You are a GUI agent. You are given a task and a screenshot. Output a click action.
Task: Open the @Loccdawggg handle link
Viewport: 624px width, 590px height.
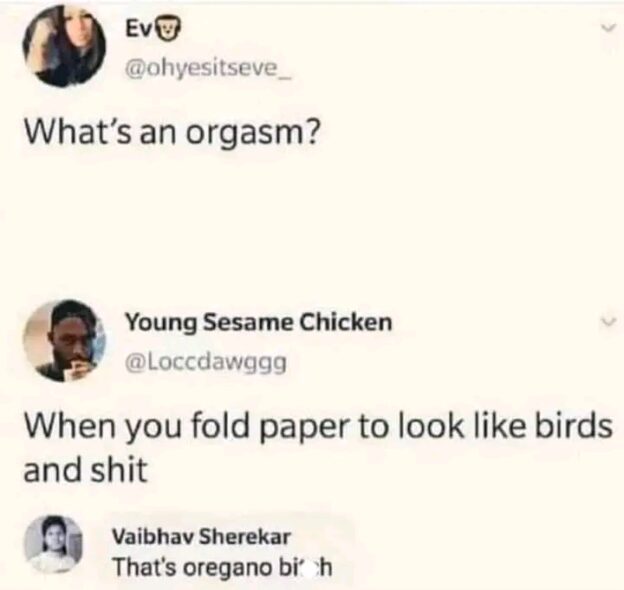tap(206, 360)
